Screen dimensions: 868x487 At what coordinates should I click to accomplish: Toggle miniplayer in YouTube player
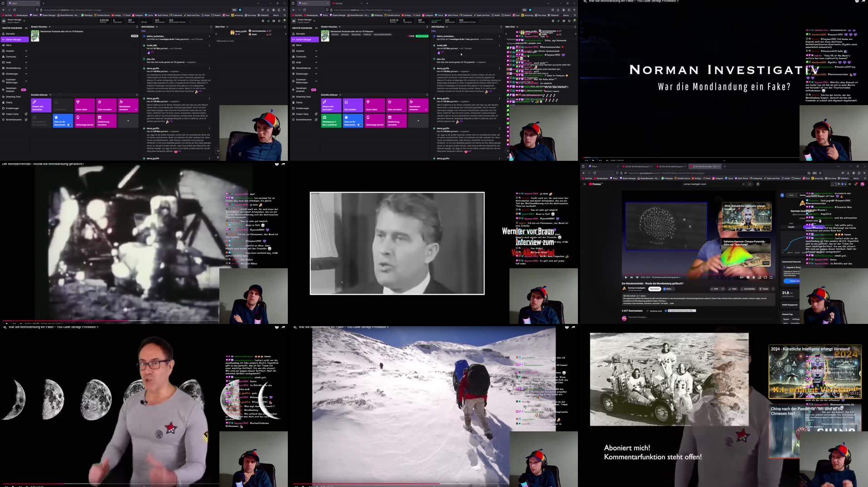pos(759,277)
